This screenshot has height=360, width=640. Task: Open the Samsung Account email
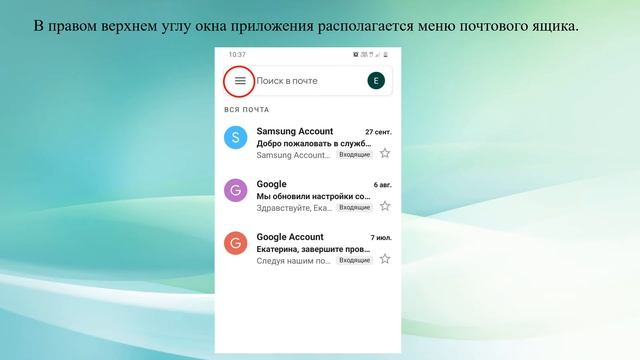308,143
